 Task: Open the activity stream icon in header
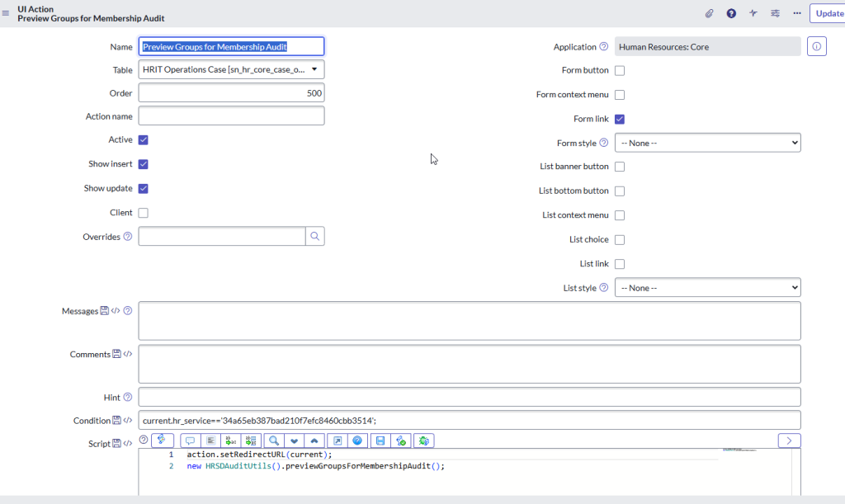[753, 13]
